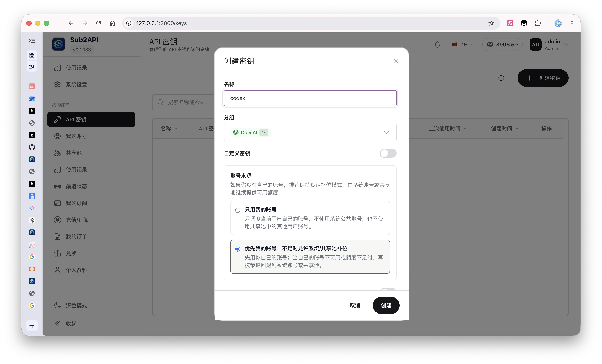Click the browser home icon
The width and height of the screenshot is (602, 364).
click(112, 23)
